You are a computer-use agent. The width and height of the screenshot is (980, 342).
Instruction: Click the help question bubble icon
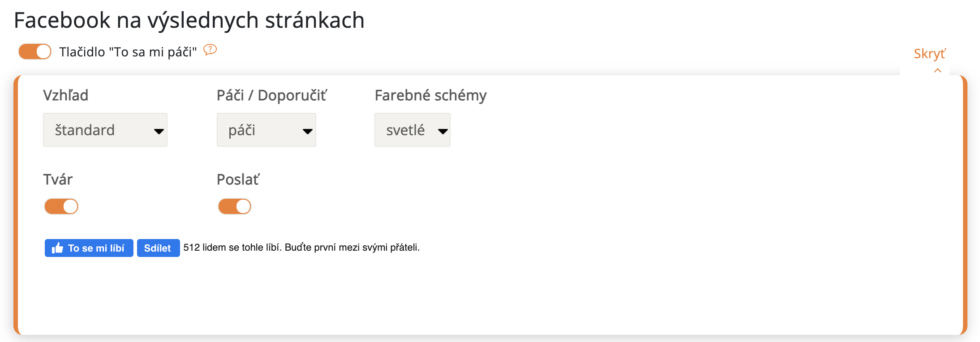click(210, 50)
